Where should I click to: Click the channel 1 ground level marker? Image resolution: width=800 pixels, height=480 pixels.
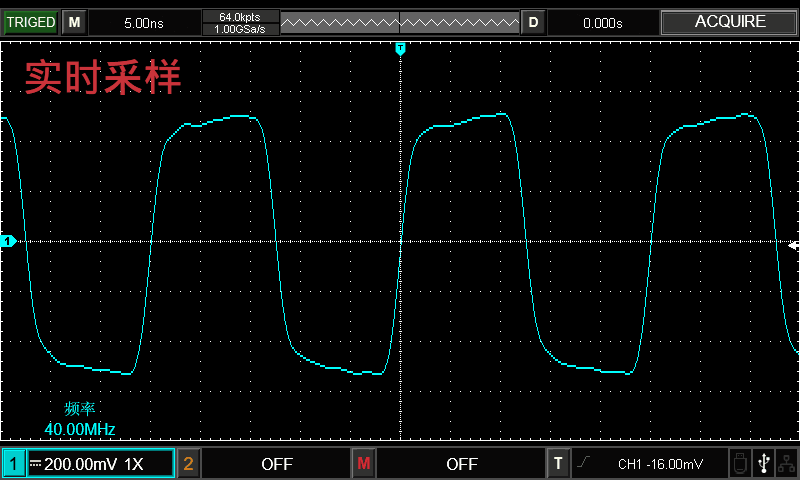pos(7,241)
